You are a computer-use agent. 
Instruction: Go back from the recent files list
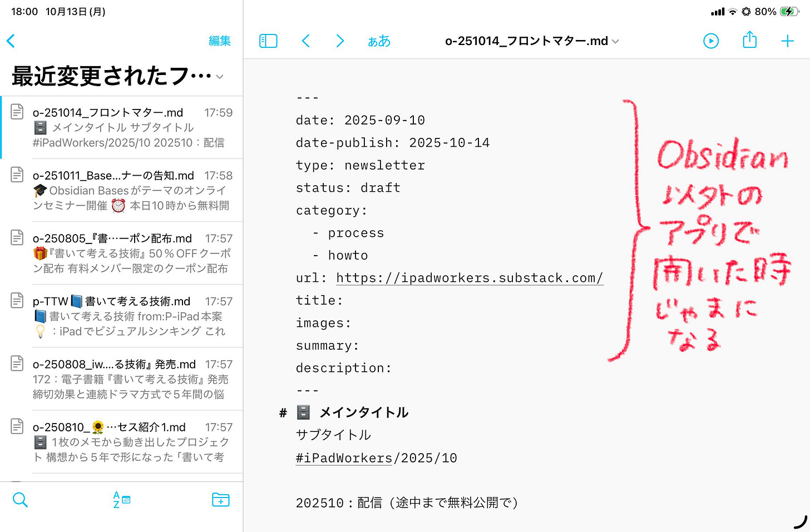click(11, 41)
